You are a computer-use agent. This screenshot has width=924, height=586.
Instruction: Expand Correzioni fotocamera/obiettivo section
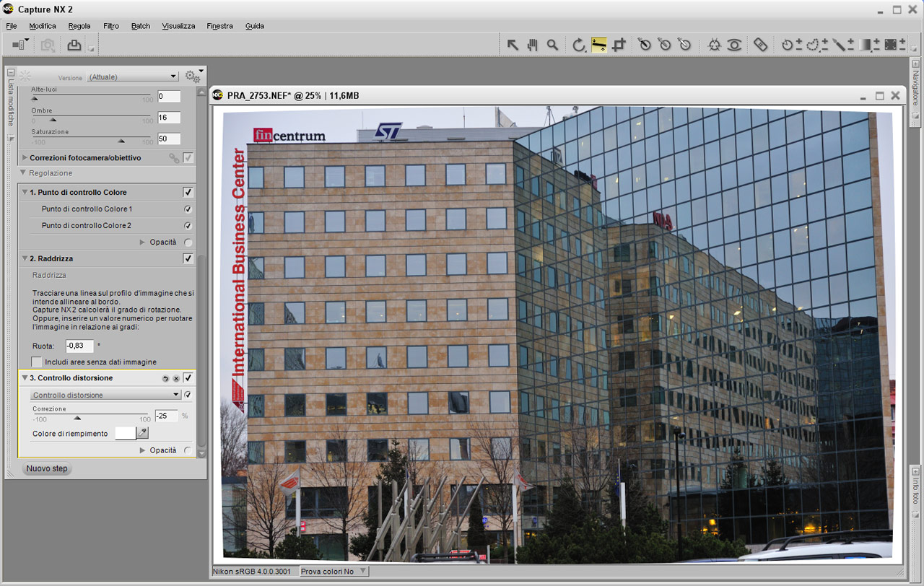(25, 157)
